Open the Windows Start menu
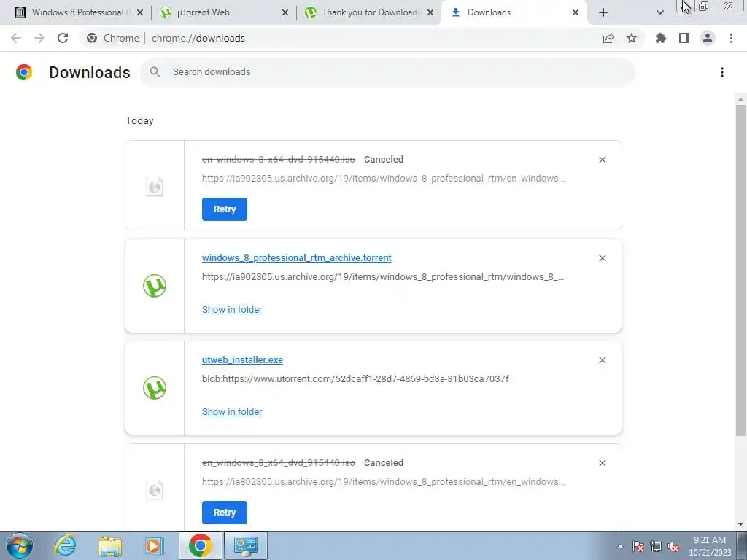747x560 pixels. 20,545
